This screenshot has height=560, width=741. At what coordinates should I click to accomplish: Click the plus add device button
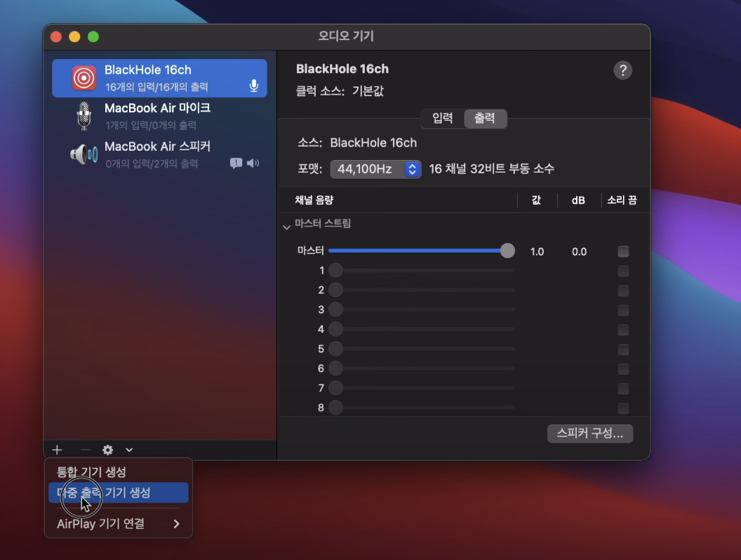57,450
